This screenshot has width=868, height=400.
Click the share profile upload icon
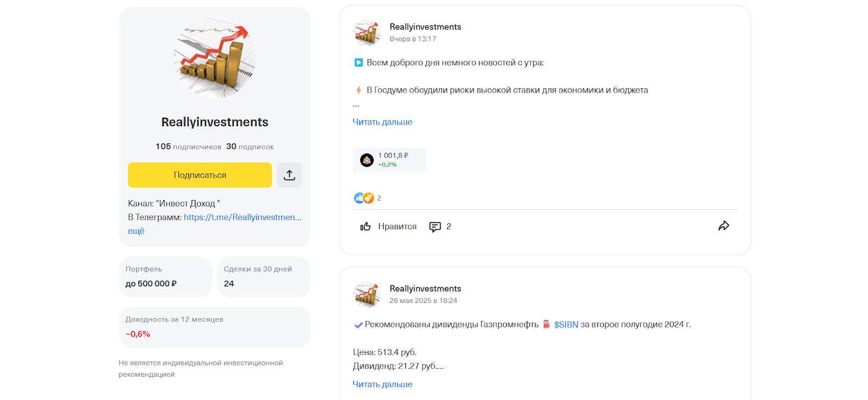point(289,175)
